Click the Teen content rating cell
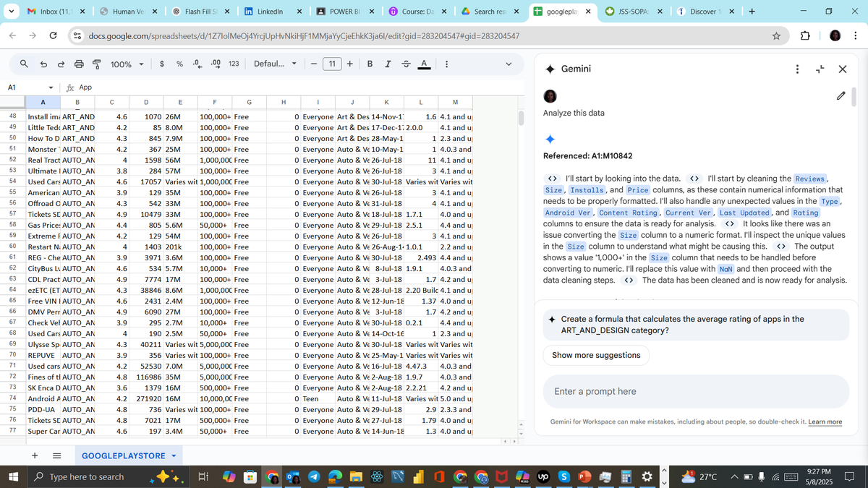The width and height of the screenshot is (868, 488). pos(317,398)
